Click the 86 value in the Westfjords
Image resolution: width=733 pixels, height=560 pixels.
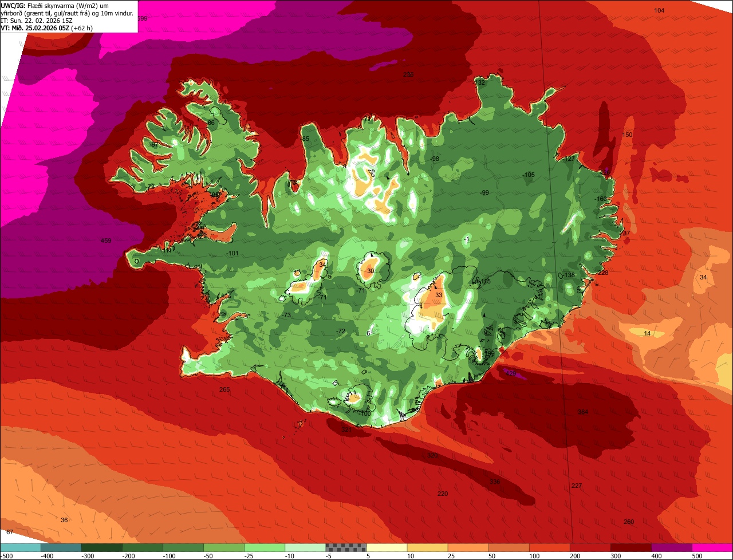[x=211, y=123]
